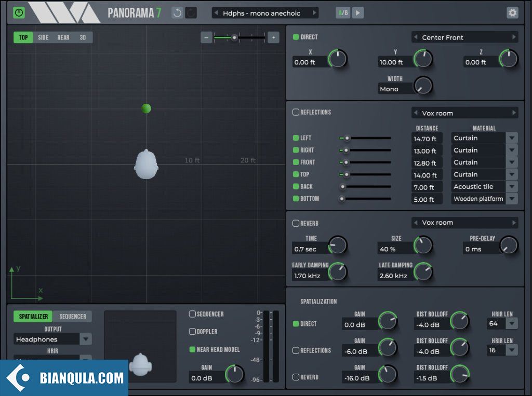This screenshot has width=532, height=396.
Task: Click the Reverb Size knob
Action: [x=423, y=245]
